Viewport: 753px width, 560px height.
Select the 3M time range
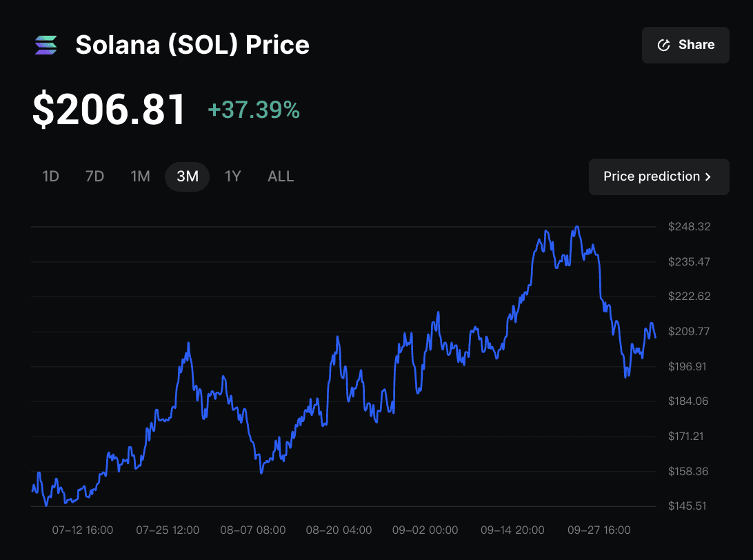point(187,177)
